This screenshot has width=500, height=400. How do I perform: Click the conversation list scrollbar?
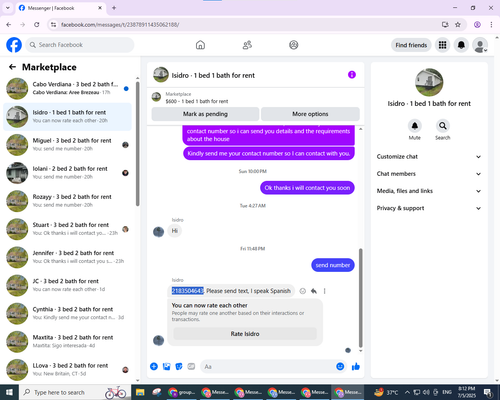point(138,143)
